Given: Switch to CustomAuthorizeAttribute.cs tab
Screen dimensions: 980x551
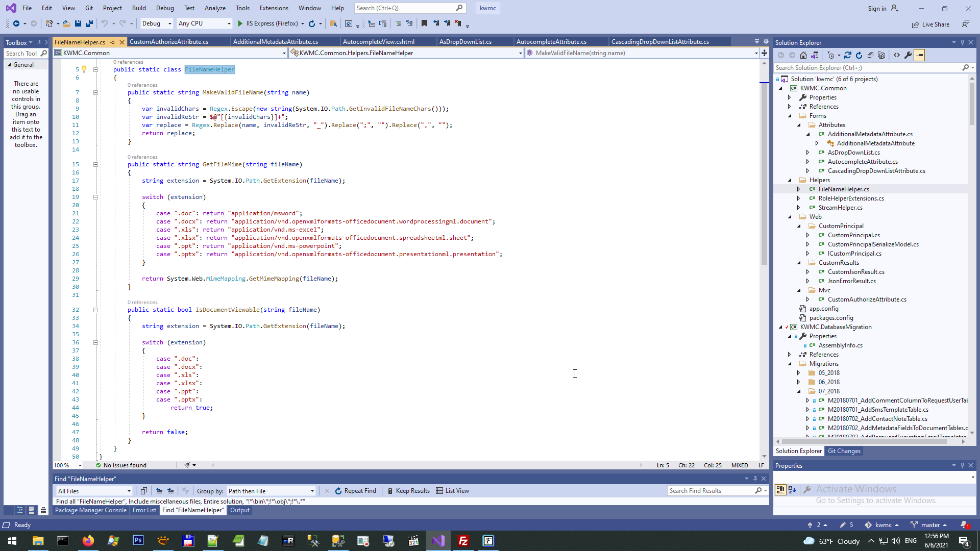Looking at the screenshot, I should 169,42.
